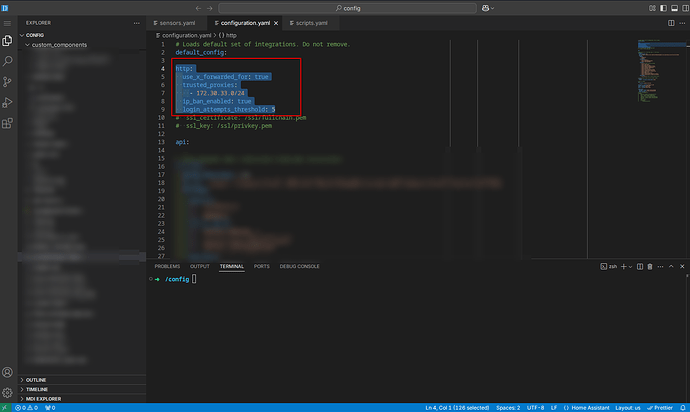Screen dimensions: 690x412
Task: Click terminal prompt at /config
Action: click(x=177, y=279)
